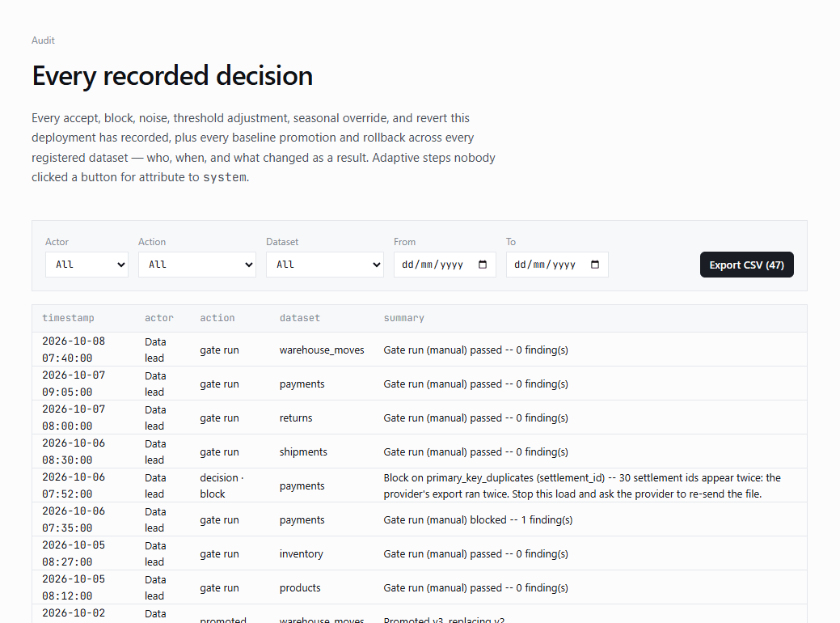Click payments dataset in the 07:52:00 row

click(x=302, y=485)
